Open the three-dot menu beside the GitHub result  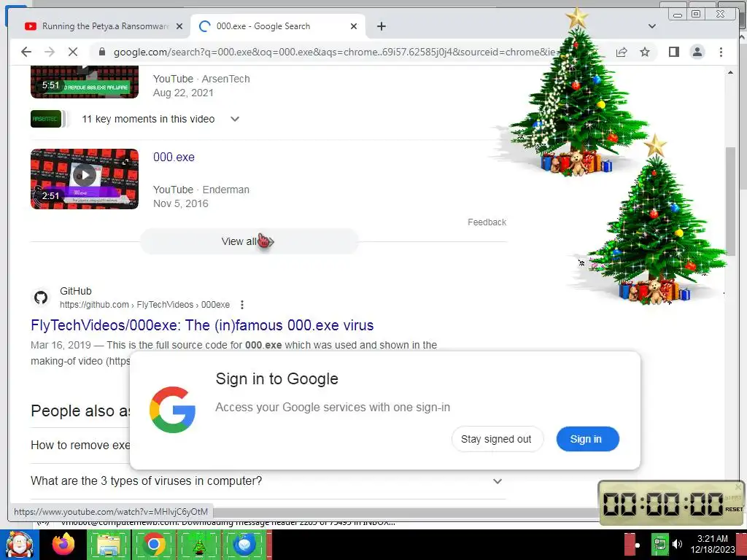coord(242,305)
